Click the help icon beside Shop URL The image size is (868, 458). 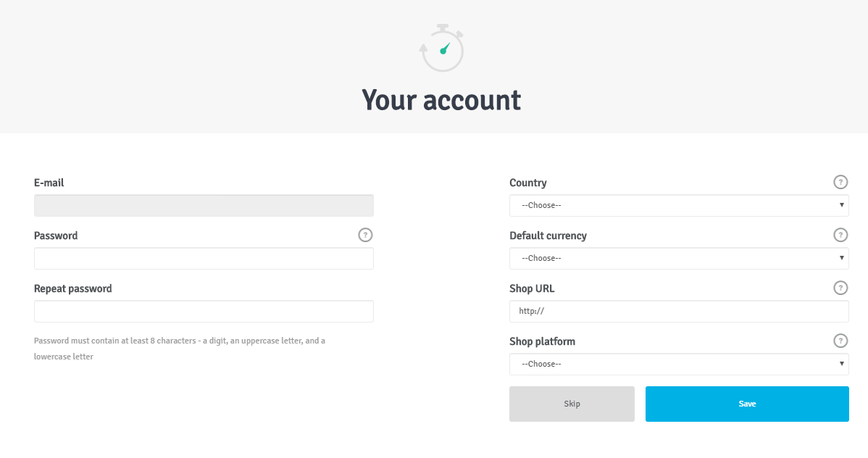tap(840, 288)
